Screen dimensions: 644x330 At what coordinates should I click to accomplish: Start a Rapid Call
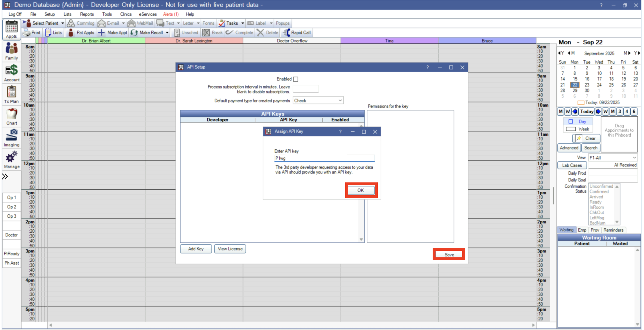tap(297, 32)
